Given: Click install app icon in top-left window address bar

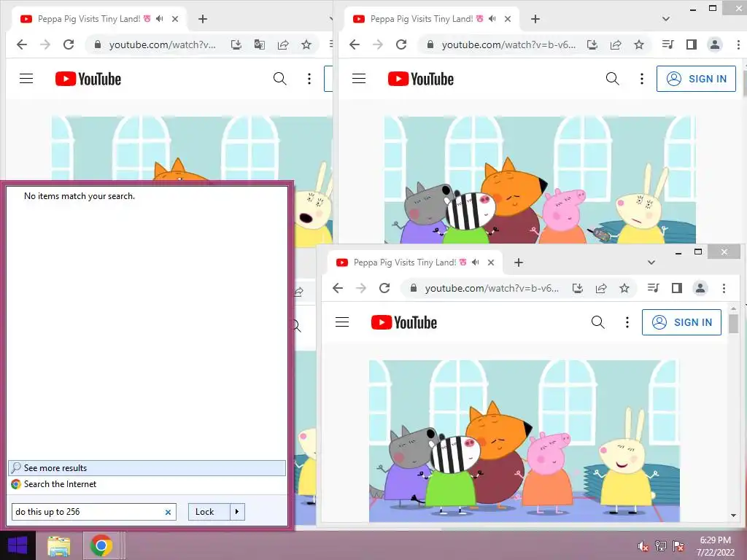Looking at the screenshot, I should pyautogui.click(x=236, y=44).
